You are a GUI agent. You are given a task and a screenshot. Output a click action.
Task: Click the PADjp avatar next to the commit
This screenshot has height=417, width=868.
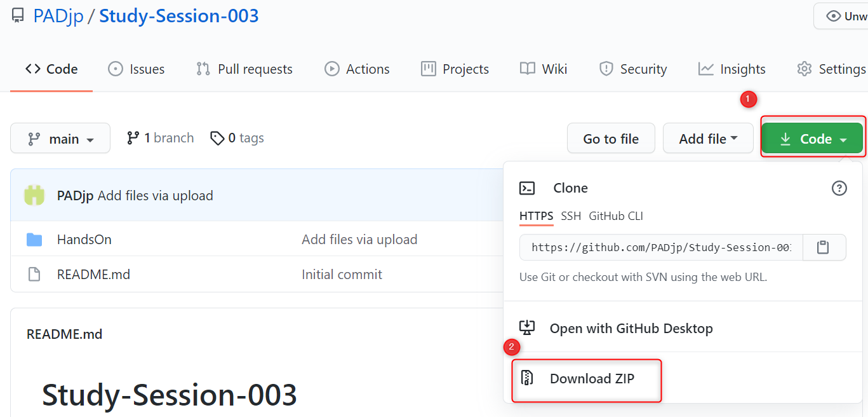pyautogui.click(x=34, y=195)
